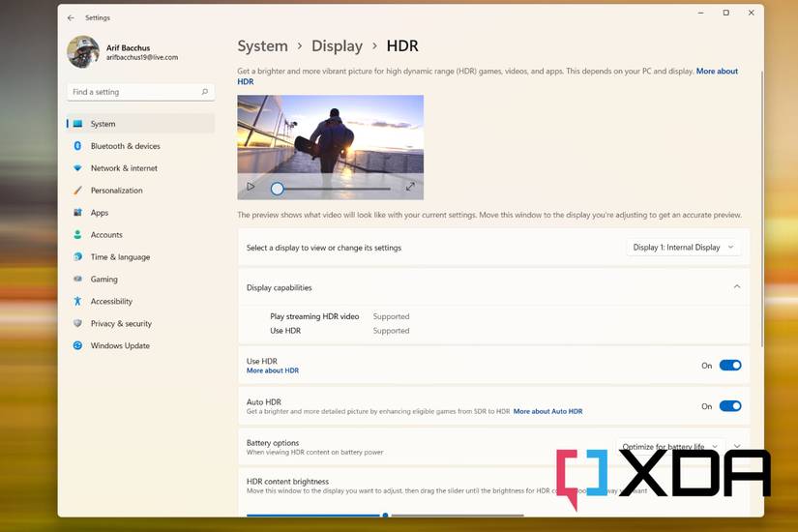
Task: Open Personalization via its paintbrush icon
Action: click(x=77, y=191)
